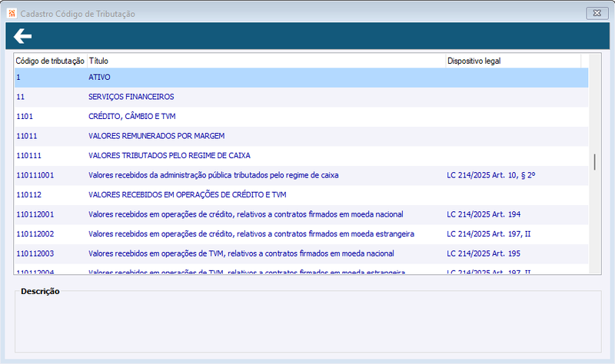Click legal reference LC 214/2025 Art. 197, II
The image size is (615, 364).
489,234
